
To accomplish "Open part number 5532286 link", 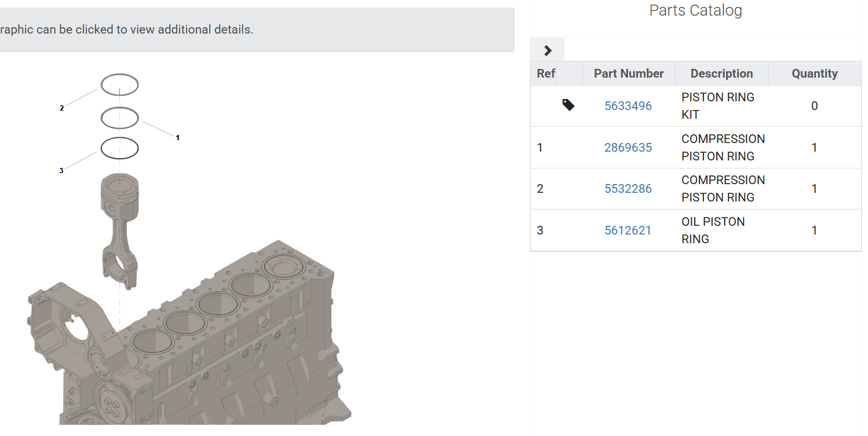I will click(628, 189).
